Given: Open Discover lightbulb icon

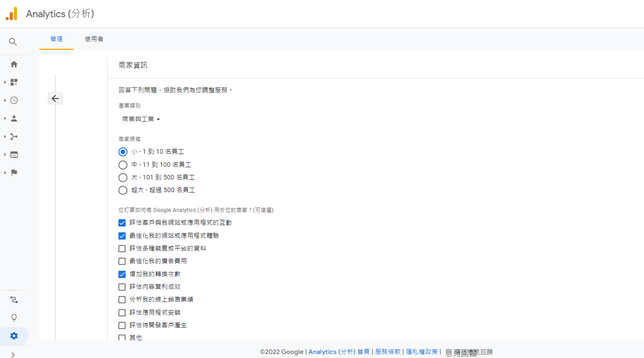Looking at the screenshot, I should 14,318.
